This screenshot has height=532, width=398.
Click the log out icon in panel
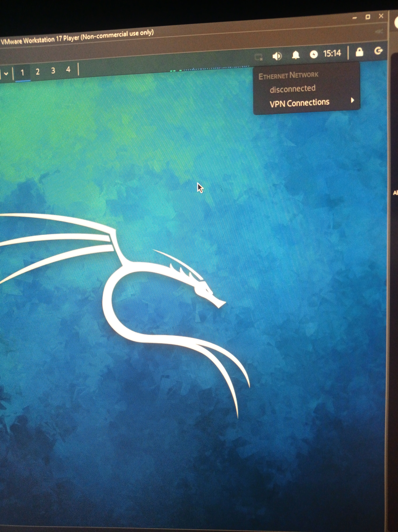point(378,51)
